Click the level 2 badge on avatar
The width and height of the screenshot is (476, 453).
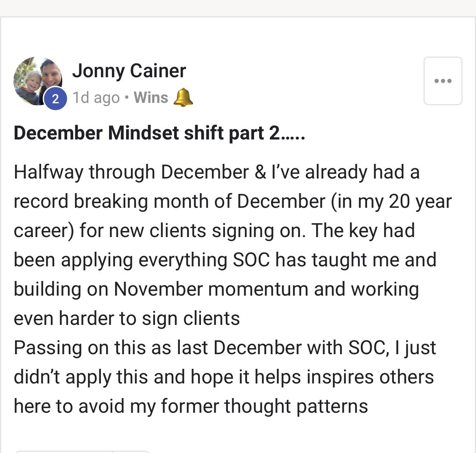pos(55,98)
